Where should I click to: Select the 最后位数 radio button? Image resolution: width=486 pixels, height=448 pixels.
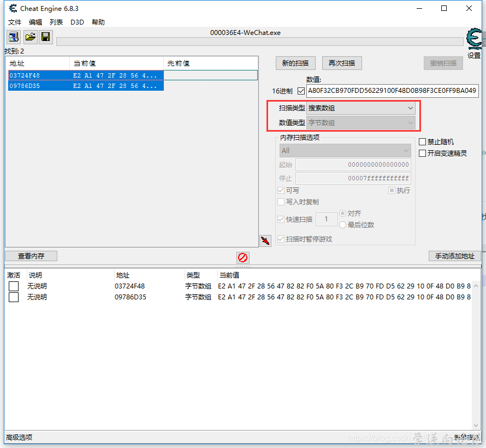pos(342,225)
